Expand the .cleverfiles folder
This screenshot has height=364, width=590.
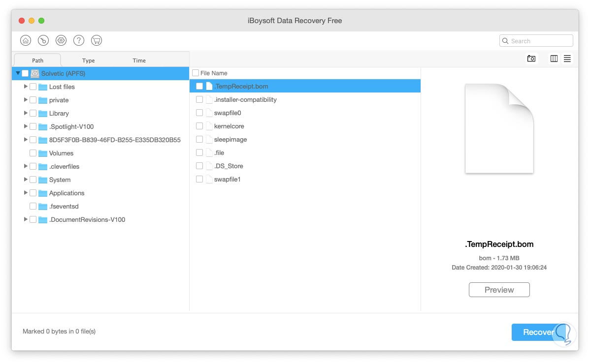pos(26,166)
